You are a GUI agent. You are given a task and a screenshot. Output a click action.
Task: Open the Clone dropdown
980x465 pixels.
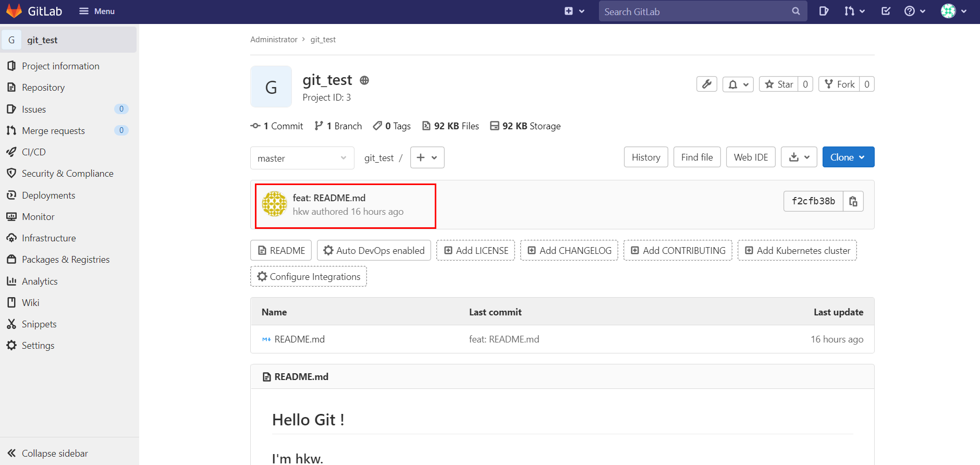coord(848,157)
